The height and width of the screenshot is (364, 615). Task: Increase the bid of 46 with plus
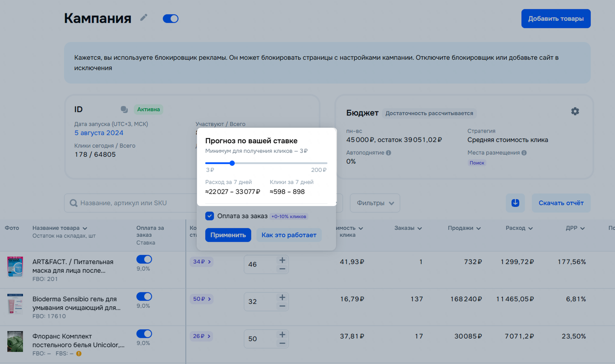pyautogui.click(x=282, y=260)
